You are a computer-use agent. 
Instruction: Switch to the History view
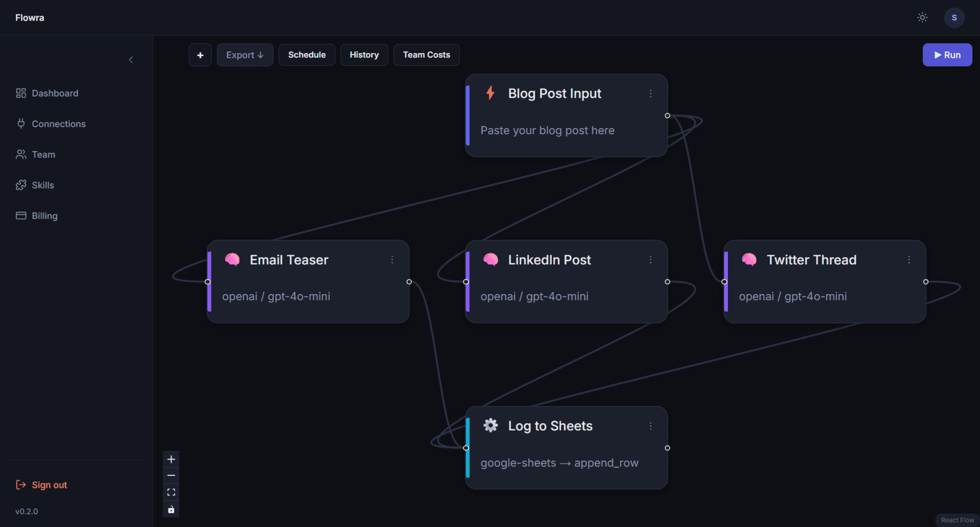tap(364, 55)
